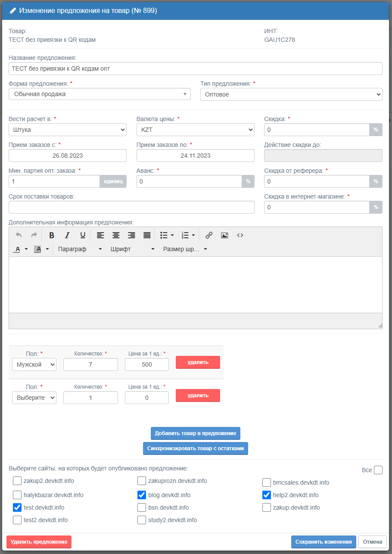Viewport: 392px width, 554px height.
Task: Click quantity field with value 7
Action: tap(90, 364)
